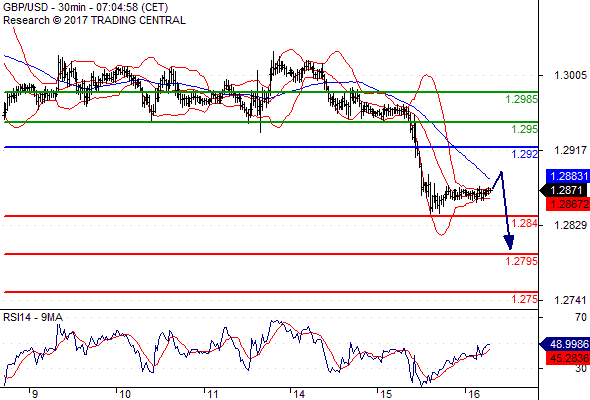Click the 1.2985 green resistance label
590x400 pixels.
(x=521, y=99)
